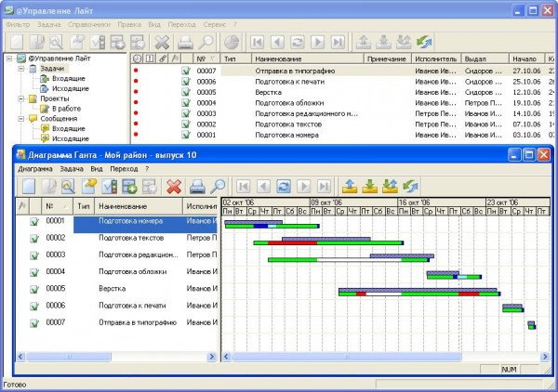Sort main list by Наименование column header
The image size is (558, 392).
coord(308,59)
